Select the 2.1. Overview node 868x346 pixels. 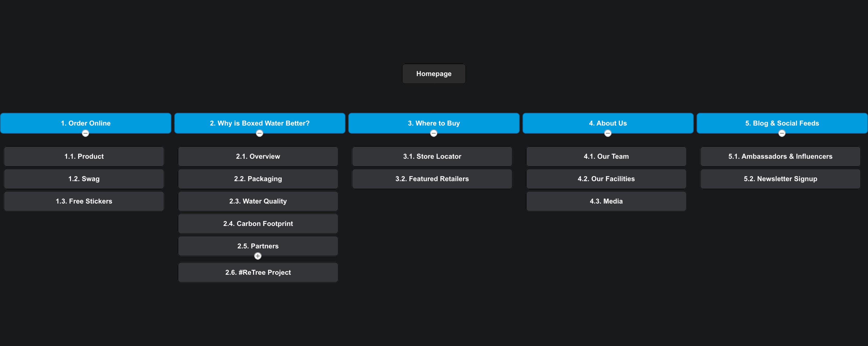258,156
